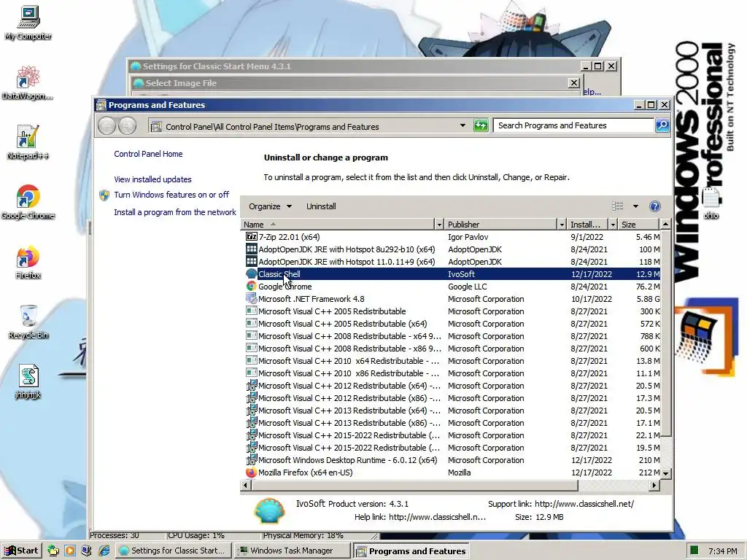The width and height of the screenshot is (747, 560).
Task: Open the Recycle Bin desktop icon
Action: [28, 322]
